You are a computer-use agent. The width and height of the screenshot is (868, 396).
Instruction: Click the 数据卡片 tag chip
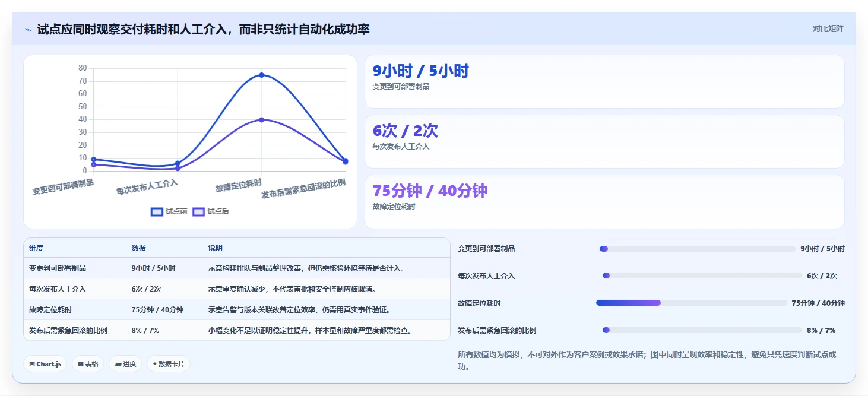169,364
